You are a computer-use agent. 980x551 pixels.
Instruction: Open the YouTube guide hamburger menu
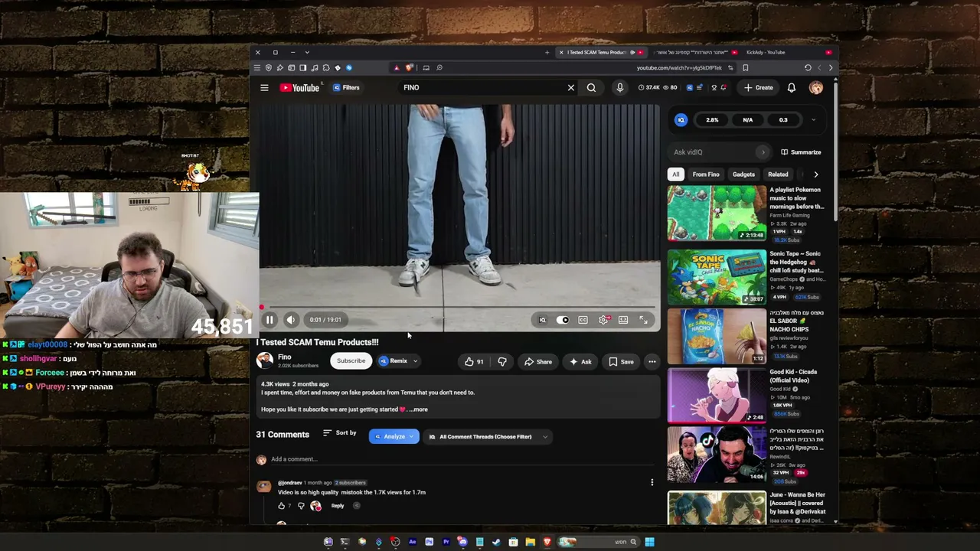pos(264,87)
